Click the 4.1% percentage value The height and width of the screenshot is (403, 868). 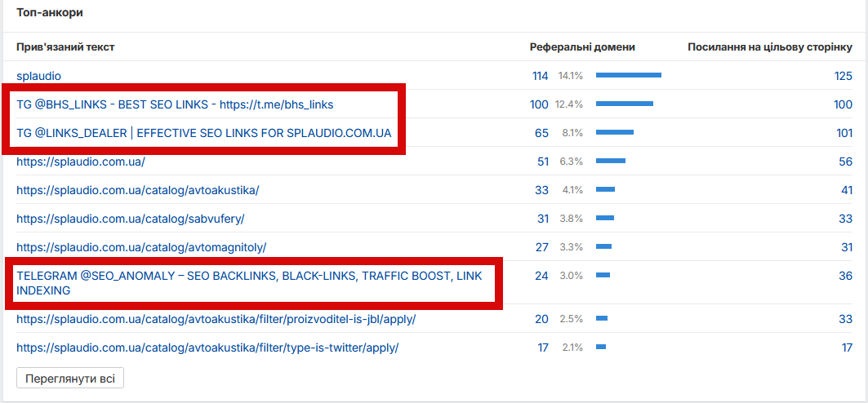click(572, 190)
